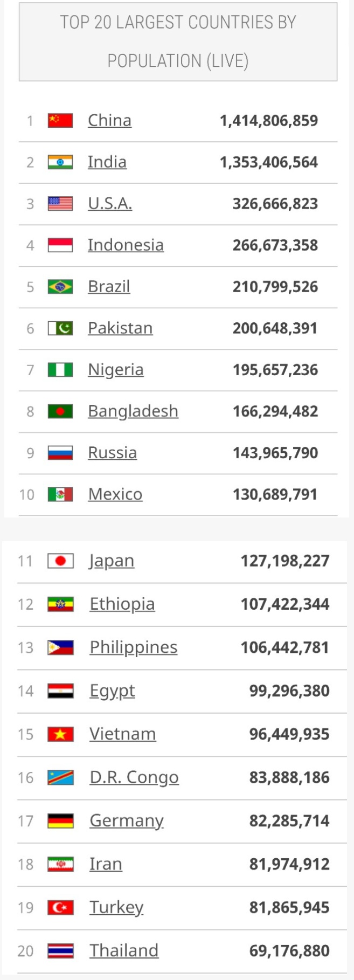This screenshot has width=354, height=980.
Task: Click the China flag icon
Action: pos(60,120)
